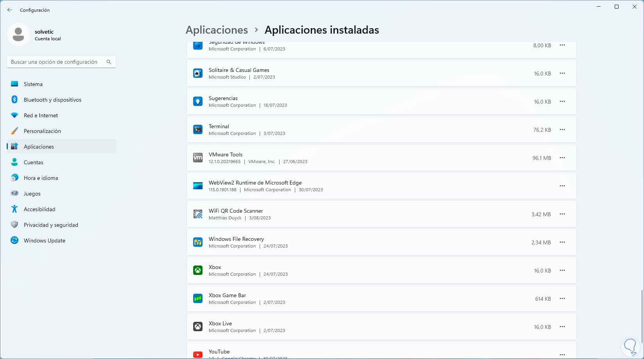Image resolution: width=644 pixels, height=359 pixels.
Task: Click the Buscar una opción de configuración field
Action: 61,62
